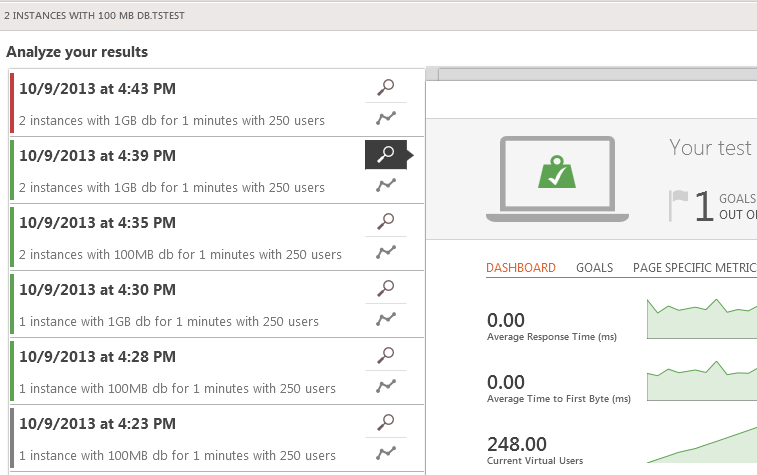Open the PAGE SPECIFIC METRICS tab

tap(695, 268)
